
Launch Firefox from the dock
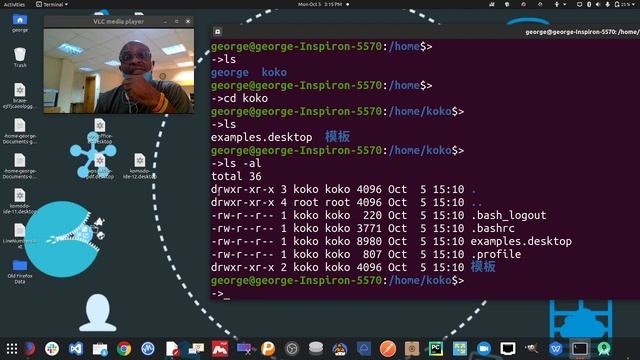tap(30, 349)
